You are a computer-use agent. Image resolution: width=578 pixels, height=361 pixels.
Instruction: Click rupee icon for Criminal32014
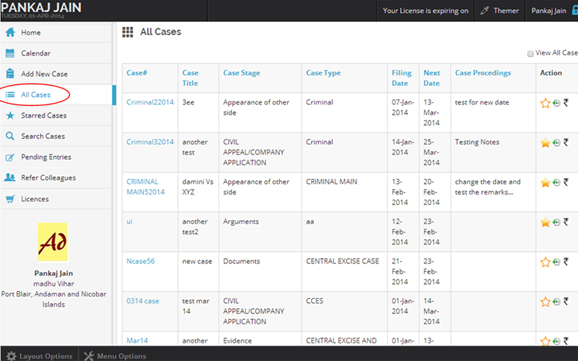point(566,142)
